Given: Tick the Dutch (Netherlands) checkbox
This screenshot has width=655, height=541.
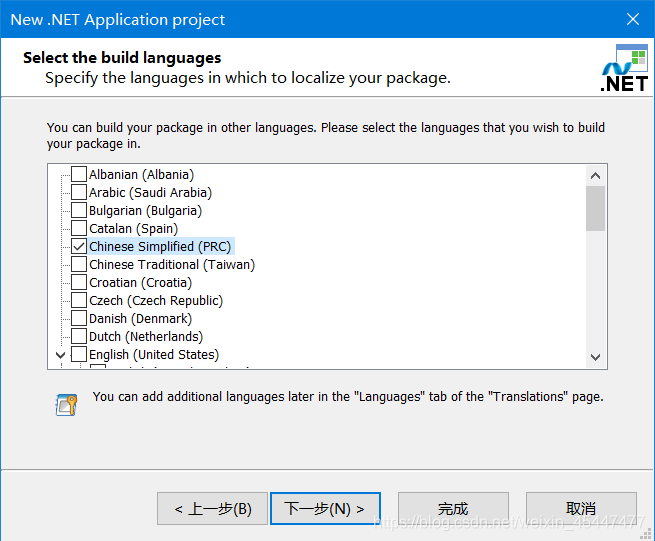Looking at the screenshot, I should [79, 336].
